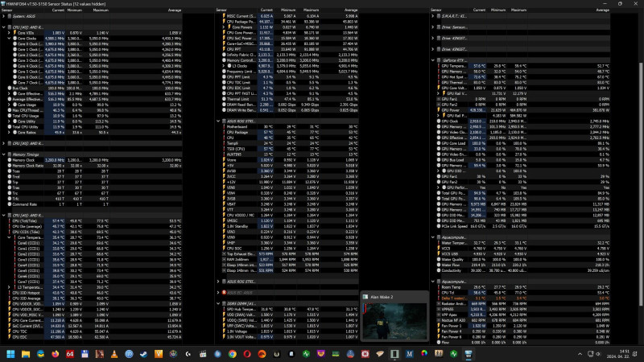
Task: Click Average column header in right panel
Action: pyautogui.click(x=602, y=10)
